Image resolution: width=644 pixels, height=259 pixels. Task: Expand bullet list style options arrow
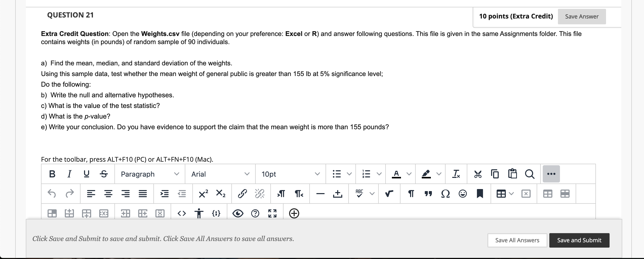click(349, 174)
